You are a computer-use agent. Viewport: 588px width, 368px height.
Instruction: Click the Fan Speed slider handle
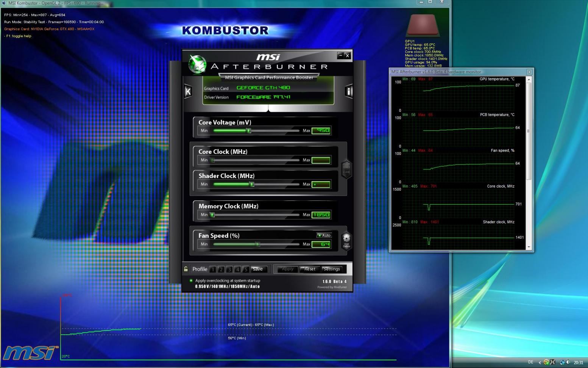(258, 244)
